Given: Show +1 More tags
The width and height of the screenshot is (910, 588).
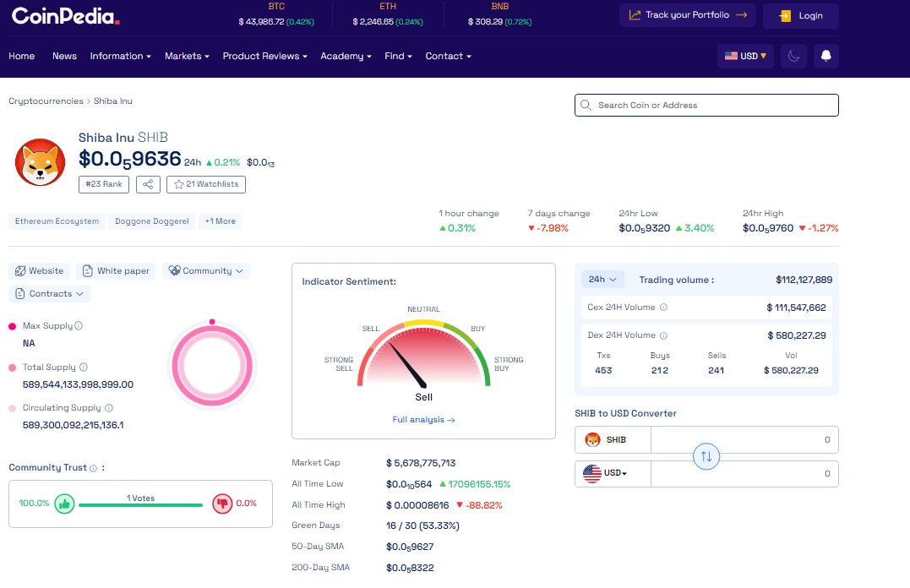Looking at the screenshot, I should click(220, 221).
